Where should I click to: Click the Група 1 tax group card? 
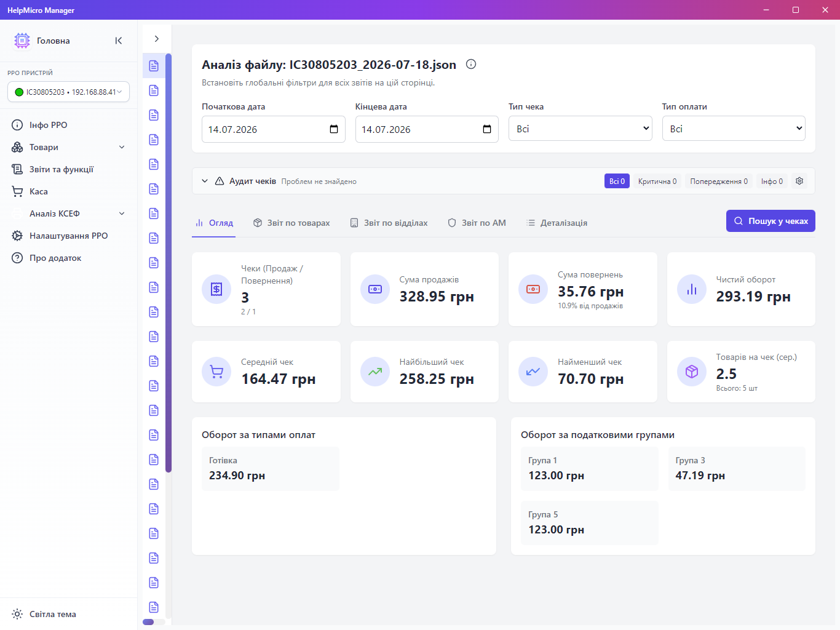coord(590,469)
